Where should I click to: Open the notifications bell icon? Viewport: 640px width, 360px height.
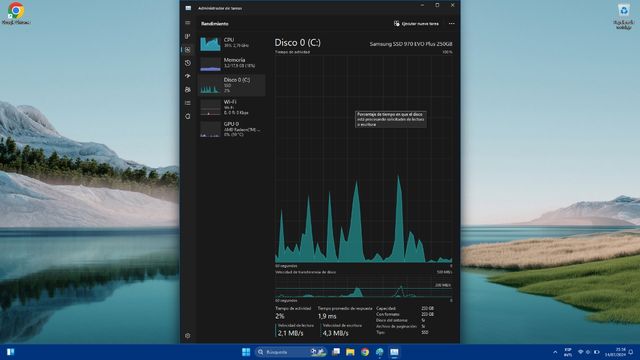pos(631,352)
